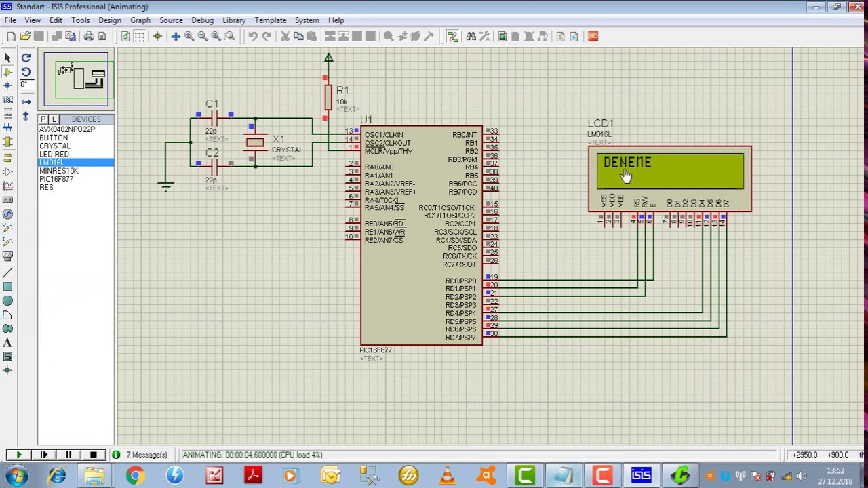Open the Template menu
Image resolution: width=868 pixels, height=488 pixels.
pos(271,20)
